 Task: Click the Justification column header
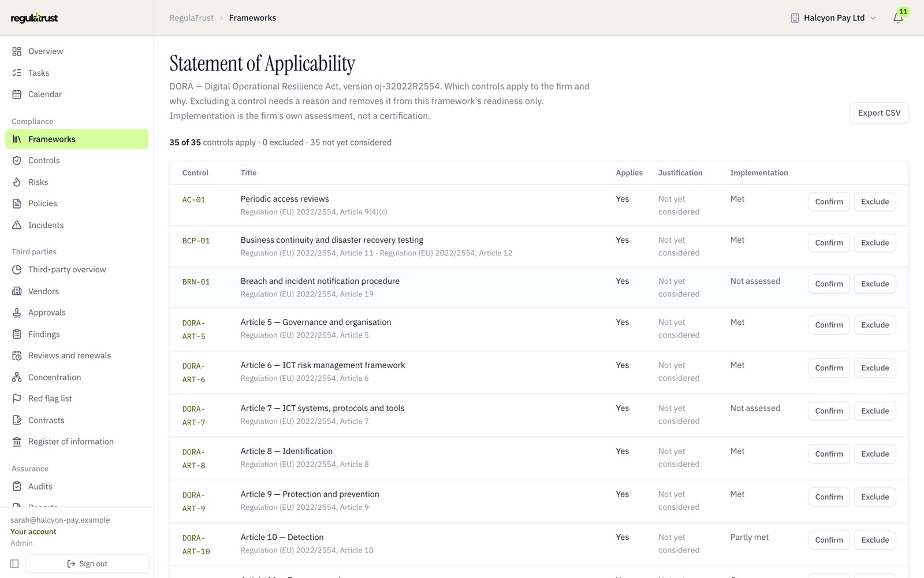(x=680, y=173)
